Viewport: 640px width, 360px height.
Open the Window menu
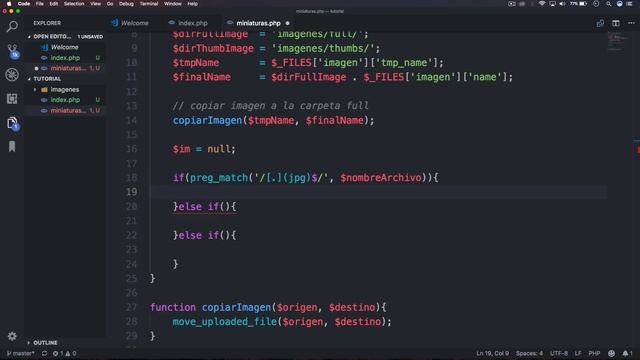click(x=173, y=4)
